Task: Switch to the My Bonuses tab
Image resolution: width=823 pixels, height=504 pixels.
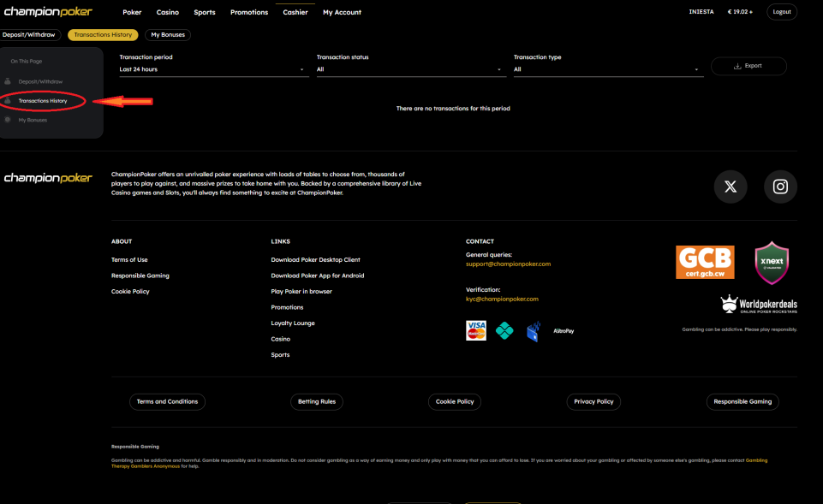Action: pyautogui.click(x=167, y=35)
